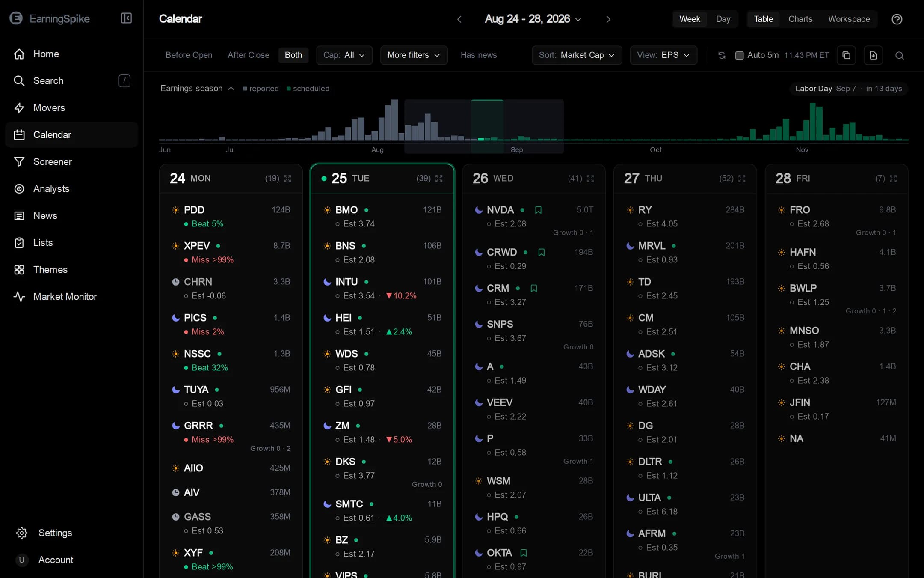Click the 11:43 PM ET timestamp
The height and width of the screenshot is (578, 924).
click(807, 55)
